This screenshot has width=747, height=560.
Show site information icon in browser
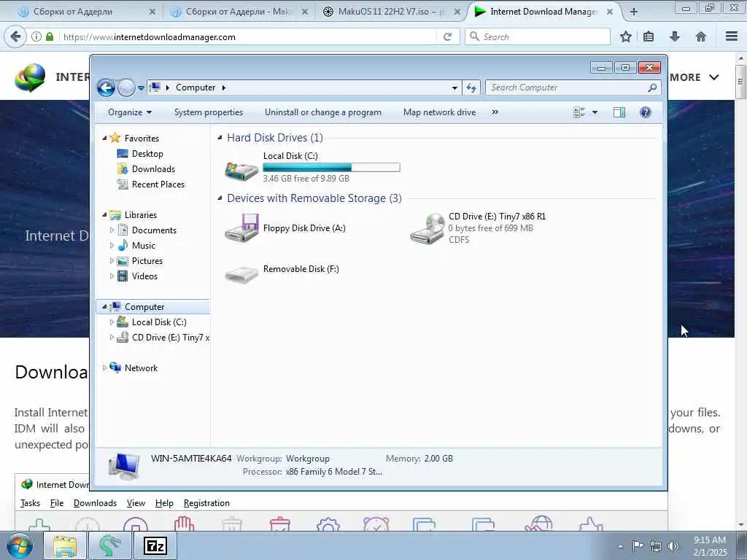[x=36, y=36]
